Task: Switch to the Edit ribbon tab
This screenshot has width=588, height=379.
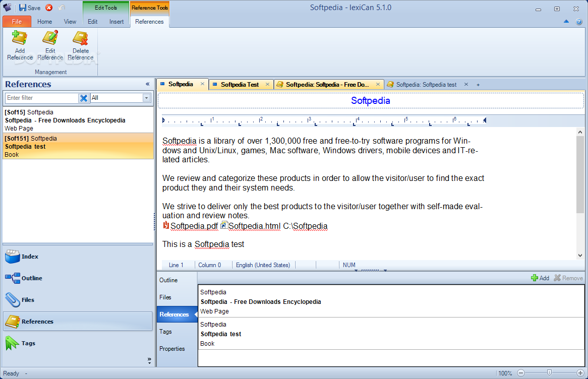Action: point(93,22)
